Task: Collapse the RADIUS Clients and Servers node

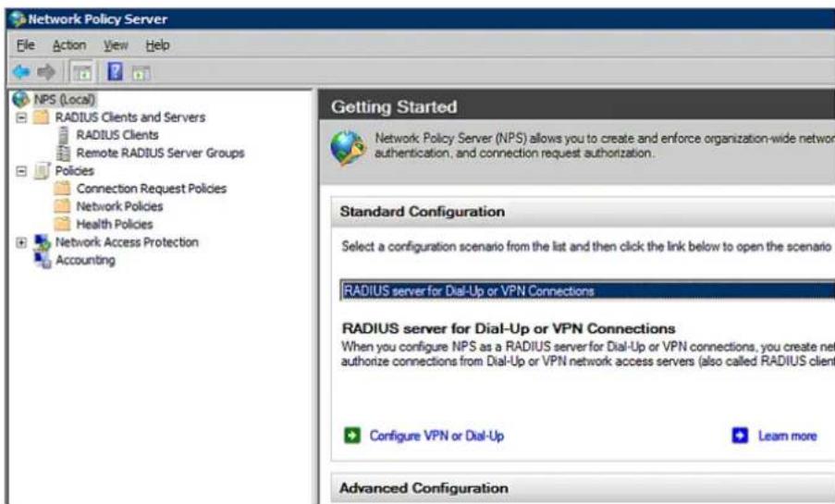Action: coord(20,117)
